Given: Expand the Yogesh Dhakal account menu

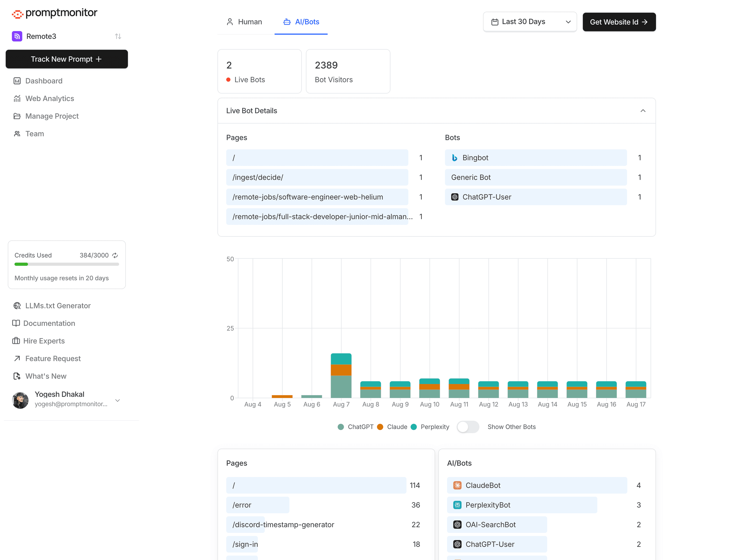Looking at the screenshot, I should [118, 400].
